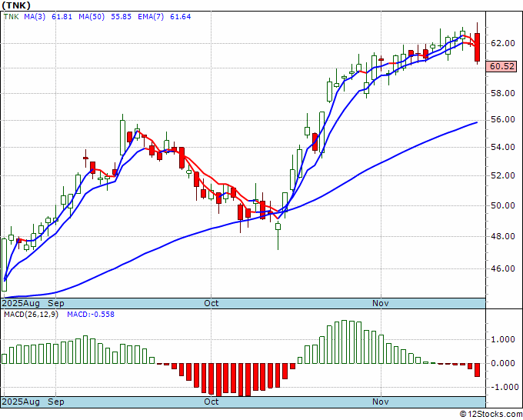This screenshot has height=420, width=523.
Task: Click the (TNK) chart title
Action: click(x=16, y=5)
